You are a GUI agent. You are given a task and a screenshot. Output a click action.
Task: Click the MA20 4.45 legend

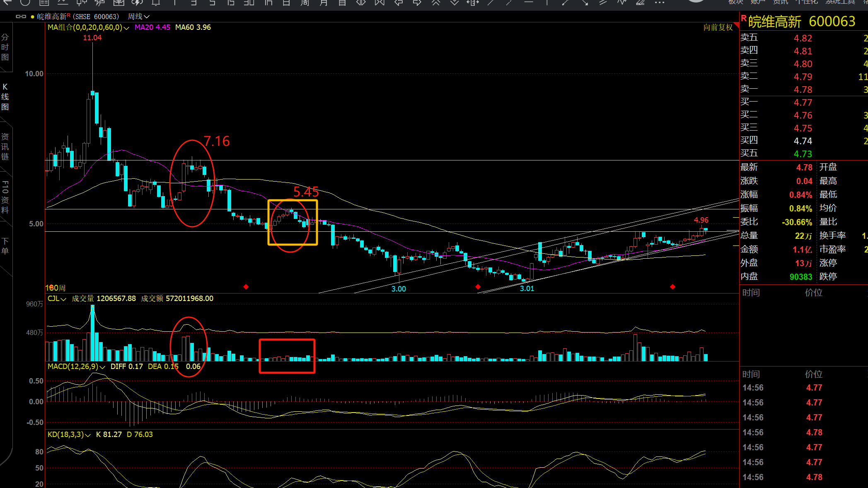[152, 27]
